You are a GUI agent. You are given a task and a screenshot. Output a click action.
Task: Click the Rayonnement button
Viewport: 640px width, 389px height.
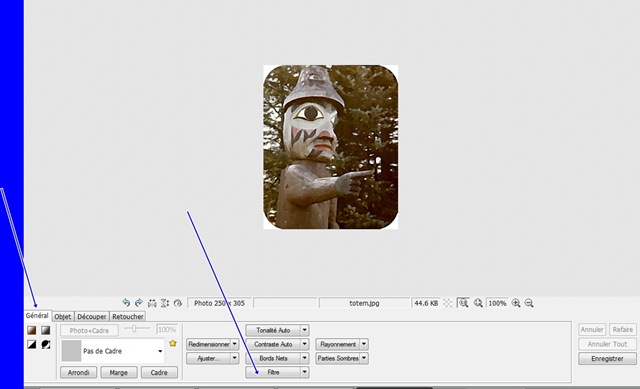point(338,344)
